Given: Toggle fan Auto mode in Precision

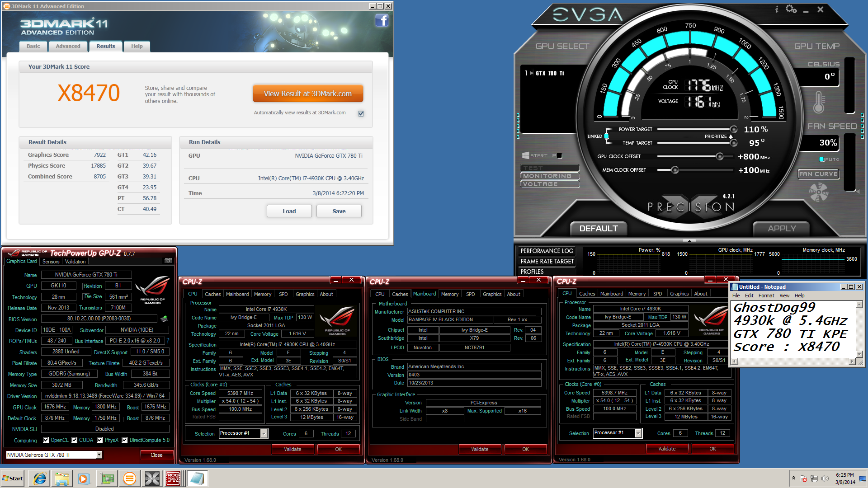Looking at the screenshot, I should tap(822, 160).
